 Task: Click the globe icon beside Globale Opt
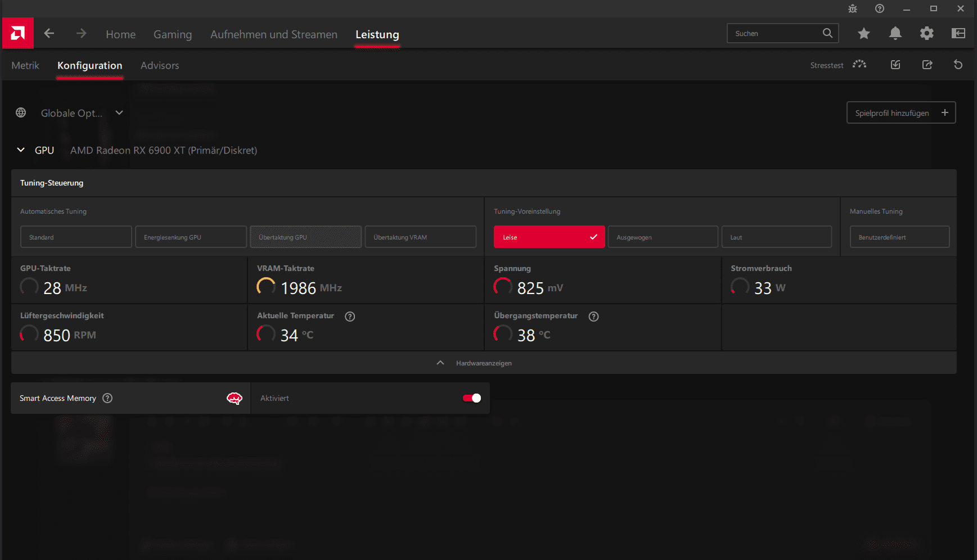pyautogui.click(x=21, y=112)
